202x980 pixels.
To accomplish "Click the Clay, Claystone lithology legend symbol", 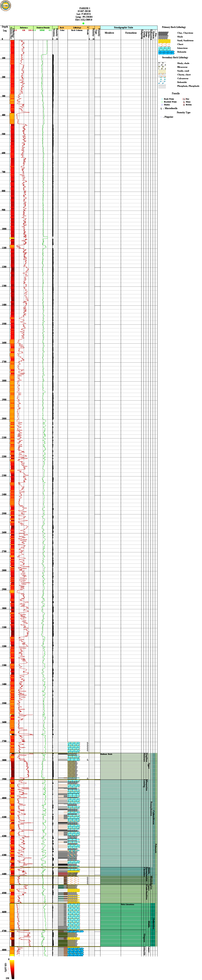I will coord(164,33).
